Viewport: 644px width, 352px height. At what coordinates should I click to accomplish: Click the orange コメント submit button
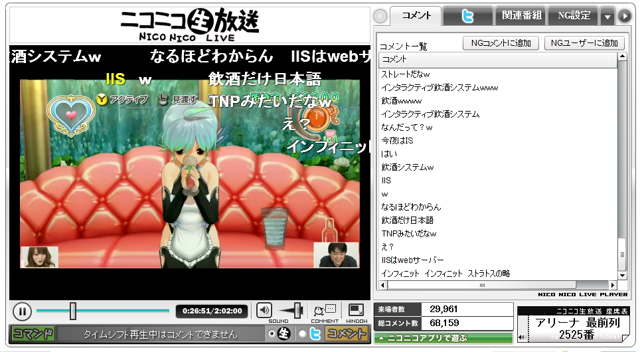(347, 334)
